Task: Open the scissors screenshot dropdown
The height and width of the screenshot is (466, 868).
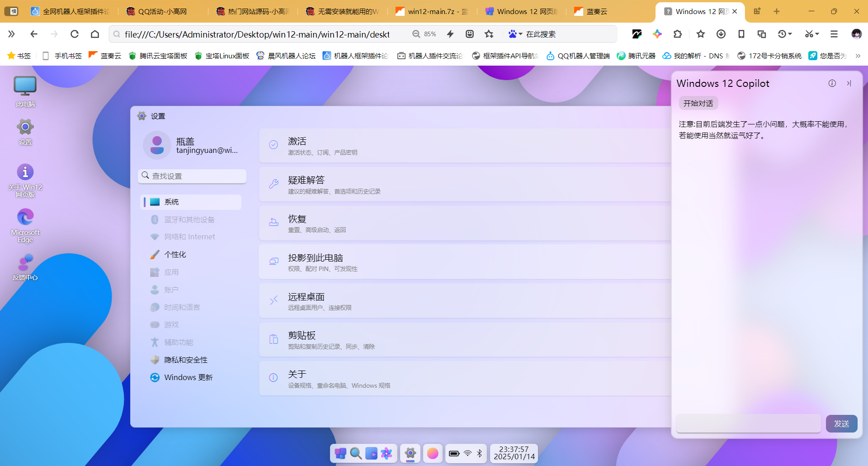Action: point(812,34)
